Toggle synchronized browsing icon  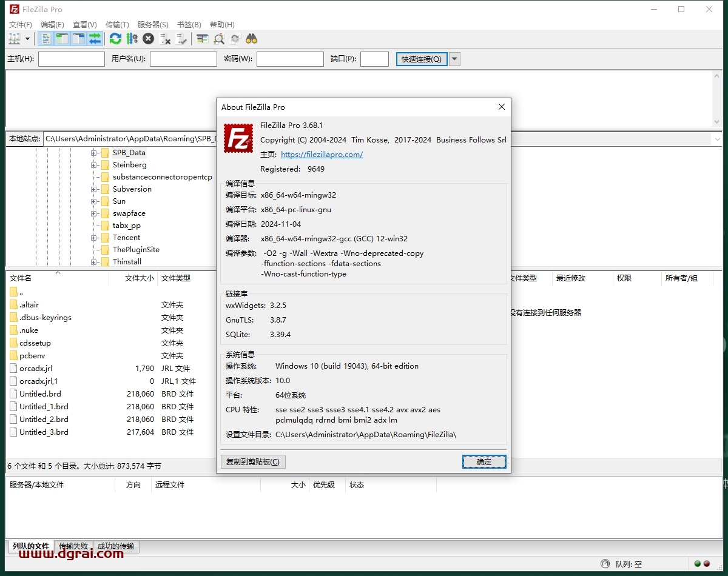click(x=235, y=39)
